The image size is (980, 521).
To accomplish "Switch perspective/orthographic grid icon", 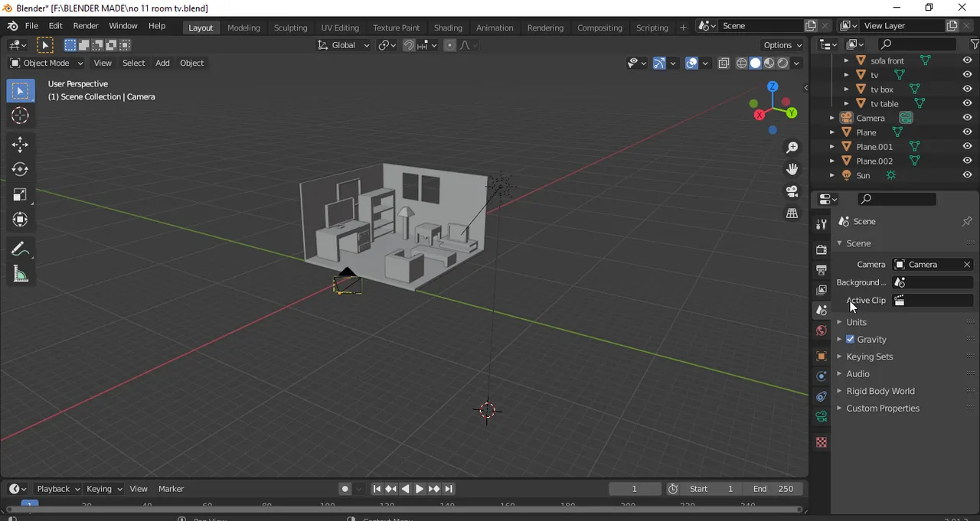I will [792, 213].
